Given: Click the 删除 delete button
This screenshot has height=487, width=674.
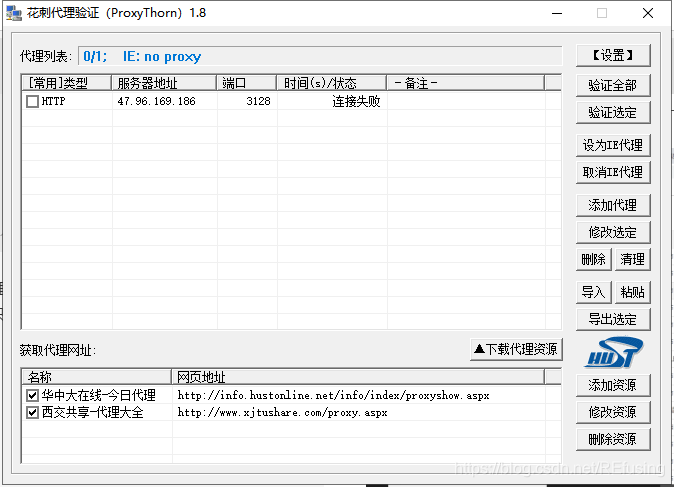Looking at the screenshot, I should click(594, 259).
